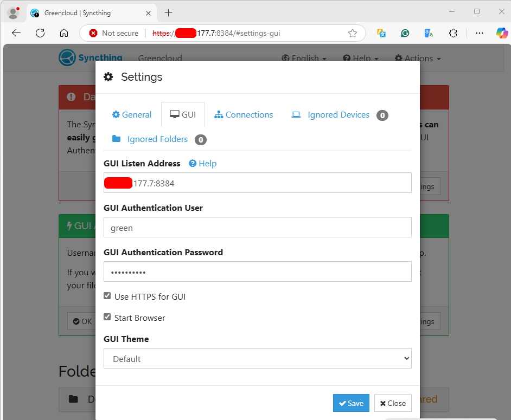511x420 pixels.
Task: Save the settings with the Save button
Action: coord(351,403)
